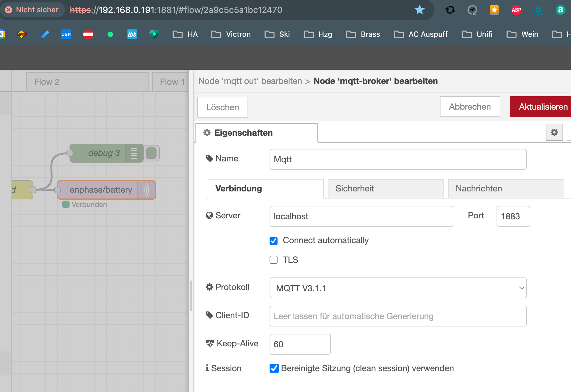Open the Victron bookmarks folder
The width and height of the screenshot is (571, 392).
231,34
